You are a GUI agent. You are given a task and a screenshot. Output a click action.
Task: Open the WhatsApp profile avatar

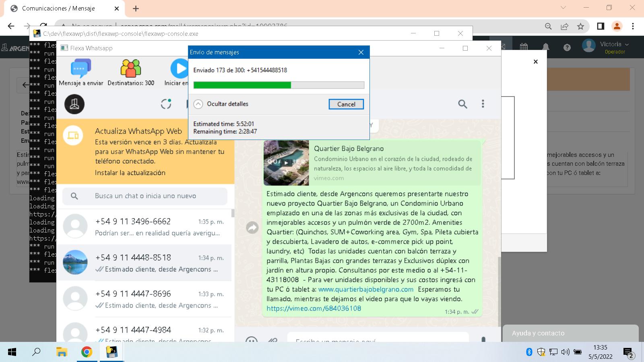[74, 104]
